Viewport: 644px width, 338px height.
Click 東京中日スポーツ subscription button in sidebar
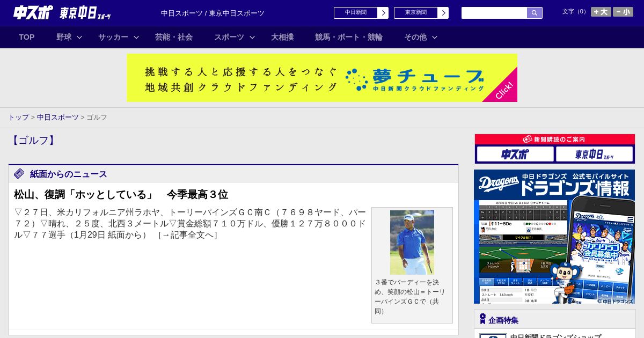pos(595,155)
